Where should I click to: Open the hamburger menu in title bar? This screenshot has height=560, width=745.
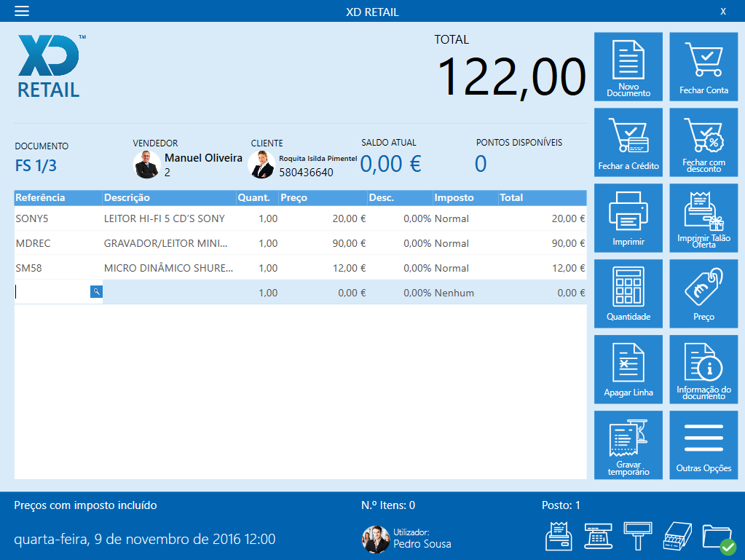pos(22,11)
